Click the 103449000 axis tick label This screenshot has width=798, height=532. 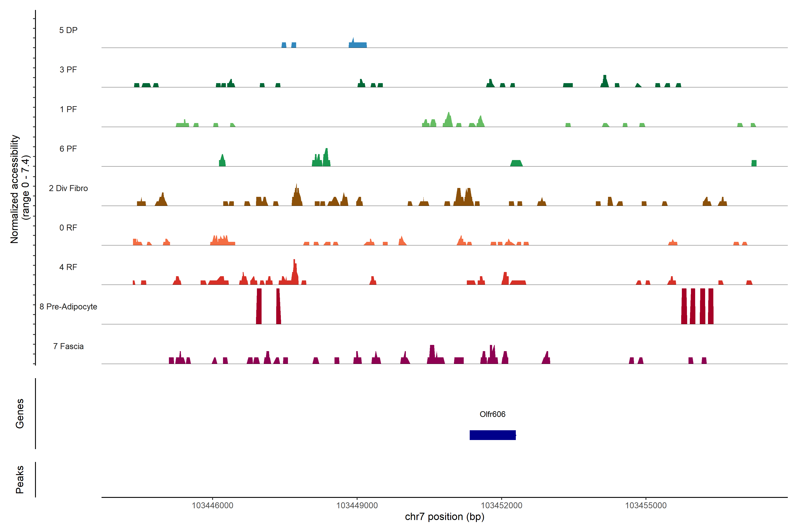pyautogui.click(x=357, y=505)
